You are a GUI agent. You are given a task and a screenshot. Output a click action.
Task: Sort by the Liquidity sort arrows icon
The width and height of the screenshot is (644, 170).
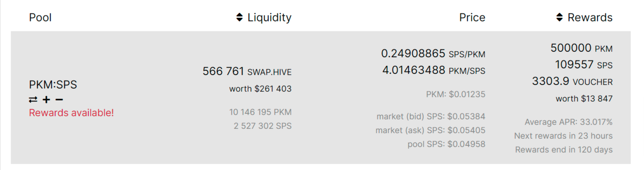(x=239, y=17)
